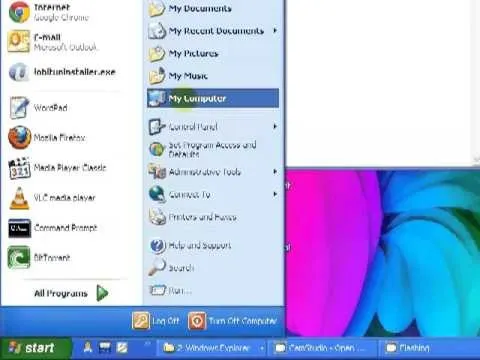The width and height of the screenshot is (480, 360).
Task: Open BitTorrent application icon
Action: tap(19, 257)
